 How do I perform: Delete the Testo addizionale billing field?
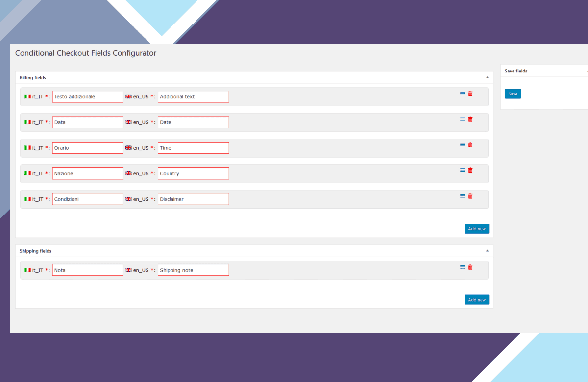[x=470, y=94]
